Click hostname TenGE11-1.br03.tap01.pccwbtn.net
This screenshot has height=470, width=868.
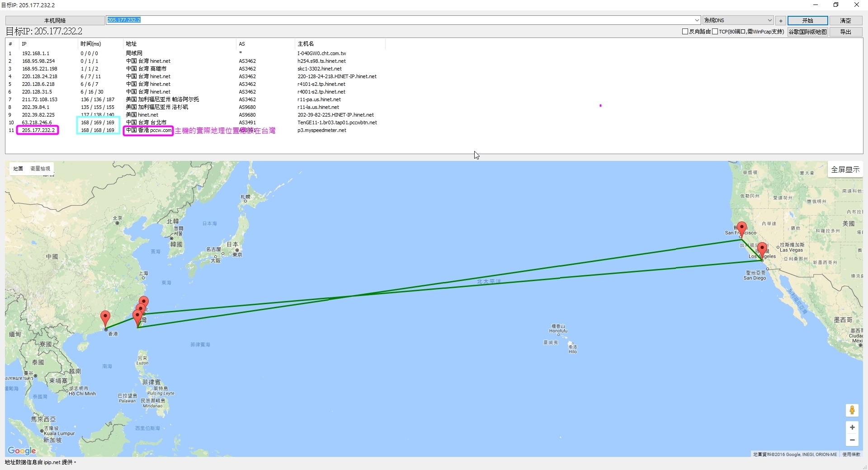(x=337, y=122)
